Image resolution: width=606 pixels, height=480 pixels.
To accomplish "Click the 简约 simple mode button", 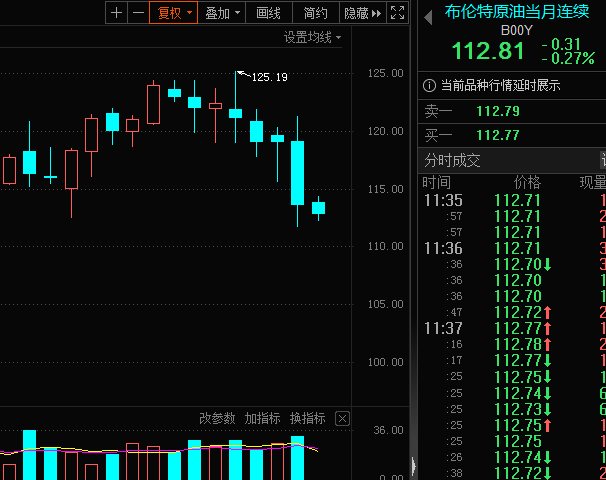I will [315, 13].
